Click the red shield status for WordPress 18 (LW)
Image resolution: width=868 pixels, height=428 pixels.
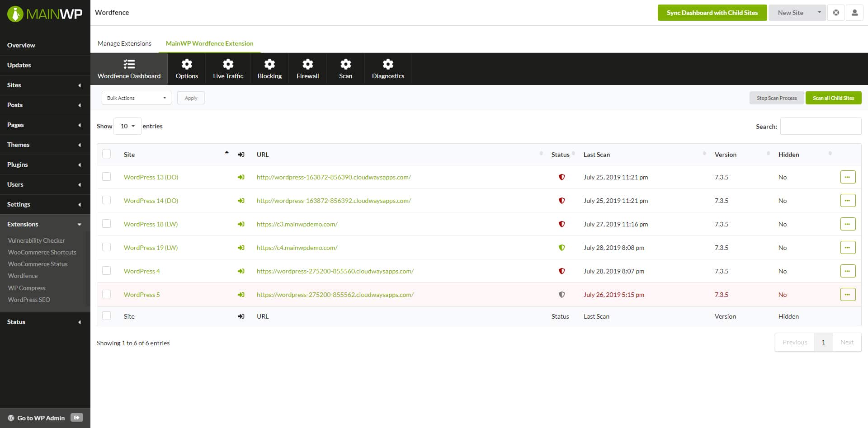[561, 224]
